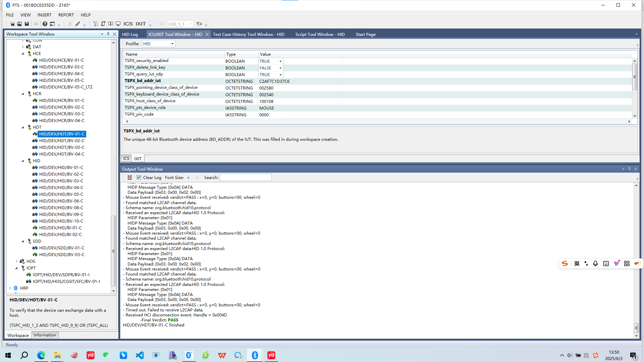The width and height of the screenshot is (644, 362).
Task: Click the Save Workspace floppy icon
Action: pyautogui.click(x=27, y=24)
